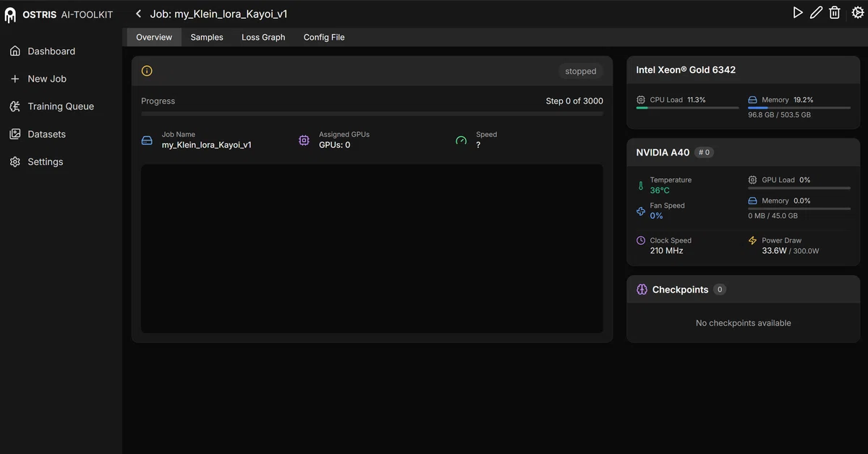Click the Fan Speed '0%' value
The height and width of the screenshot is (454, 868).
click(656, 216)
